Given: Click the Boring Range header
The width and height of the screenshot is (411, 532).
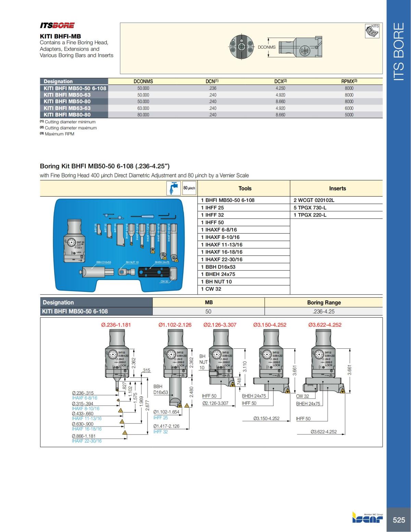Looking at the screenshot, I should [x=324, y=302].
